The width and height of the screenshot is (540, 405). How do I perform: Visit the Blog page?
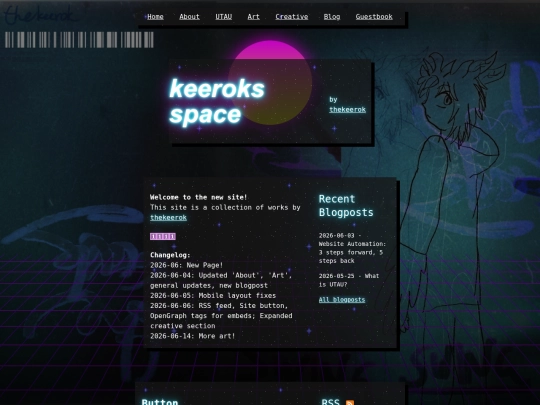(332, 17)
